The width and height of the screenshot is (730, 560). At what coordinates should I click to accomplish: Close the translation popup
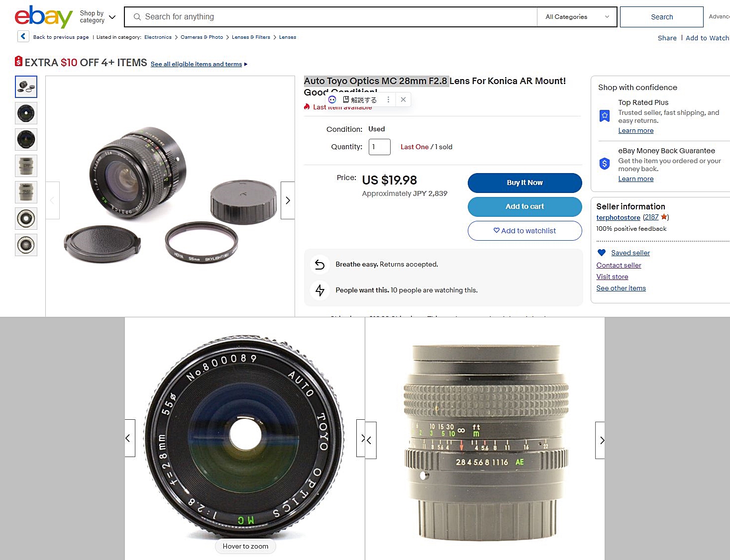[x=403, y=99]
